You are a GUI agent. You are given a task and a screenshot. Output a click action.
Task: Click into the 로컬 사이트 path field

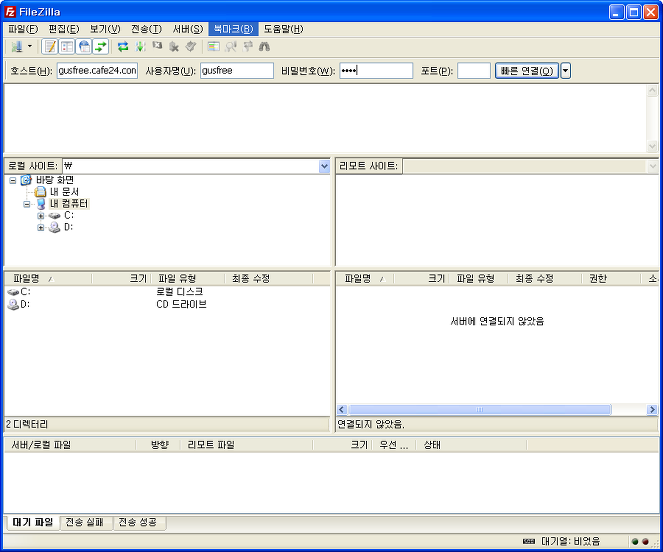(191, 166)
